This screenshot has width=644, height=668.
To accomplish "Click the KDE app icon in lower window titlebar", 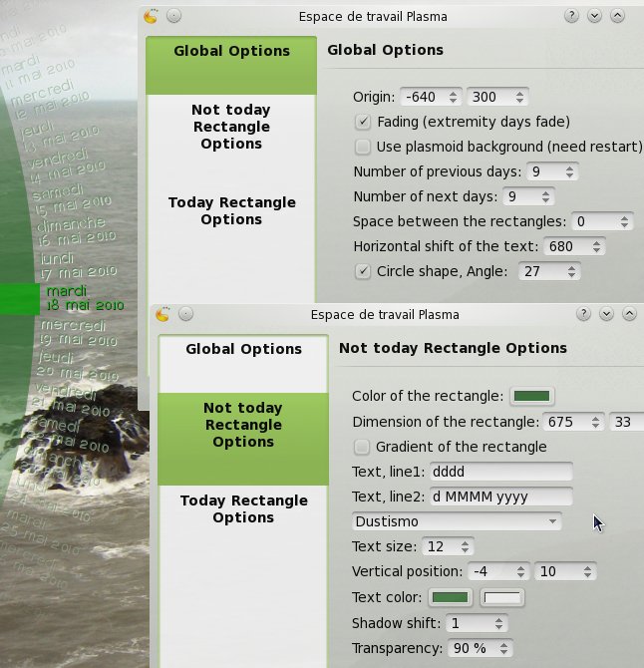I will pos(162,314).
